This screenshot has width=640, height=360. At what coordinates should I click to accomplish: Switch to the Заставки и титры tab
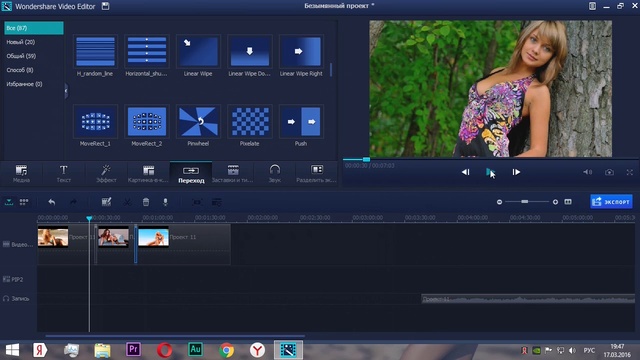tap(233, 173)
